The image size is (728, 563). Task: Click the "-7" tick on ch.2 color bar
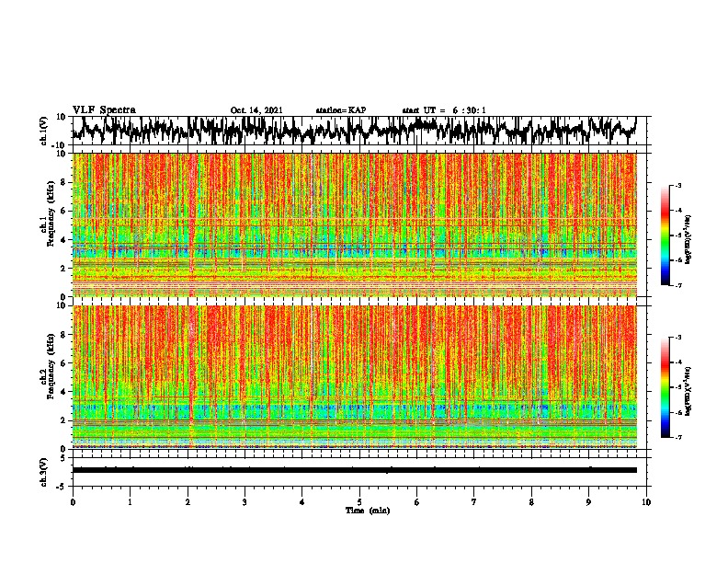click(x=678, y=437)
